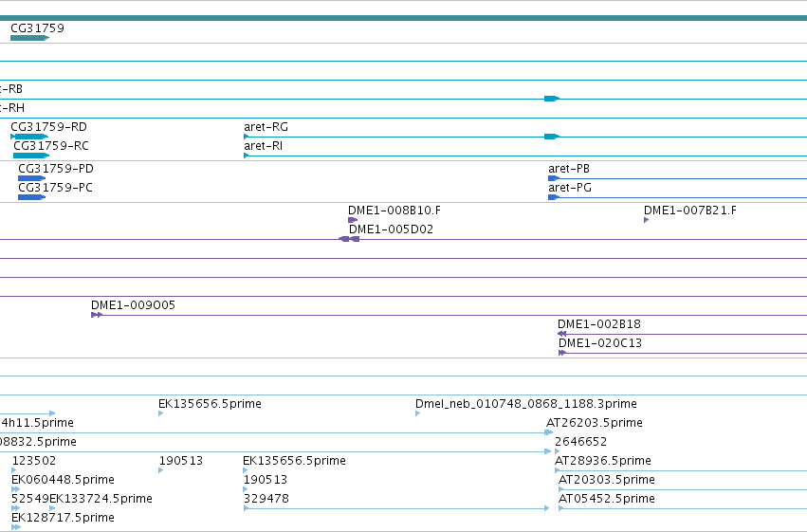Viewport: 807px width, 532px height.
Task: Select the AT28936.5prime EST label
Action: click(603, 461)
